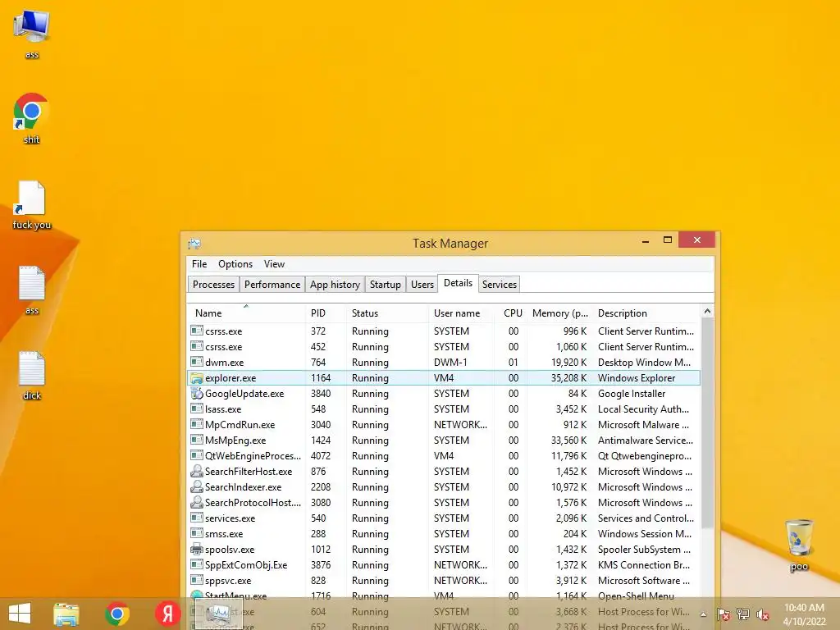
Task: Switch to the Services tab
Action: pyautogui.click(x=500, y=285)
